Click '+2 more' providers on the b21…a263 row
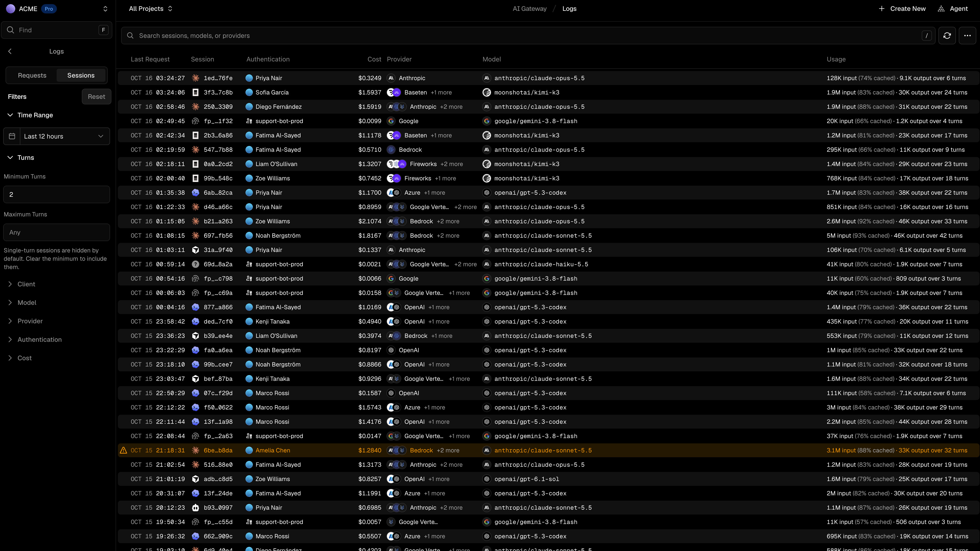The height and width of the screenshot is (551, 980). 448,221
